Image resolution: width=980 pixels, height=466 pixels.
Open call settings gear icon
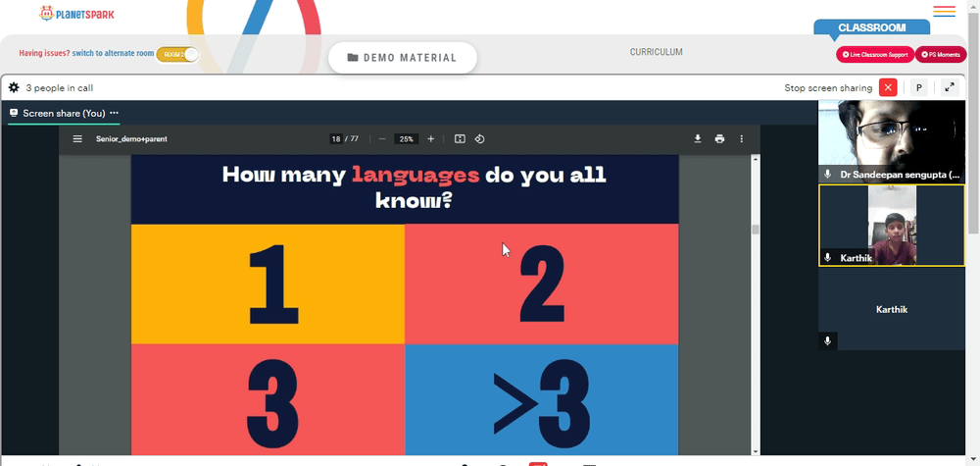point(14,87)
